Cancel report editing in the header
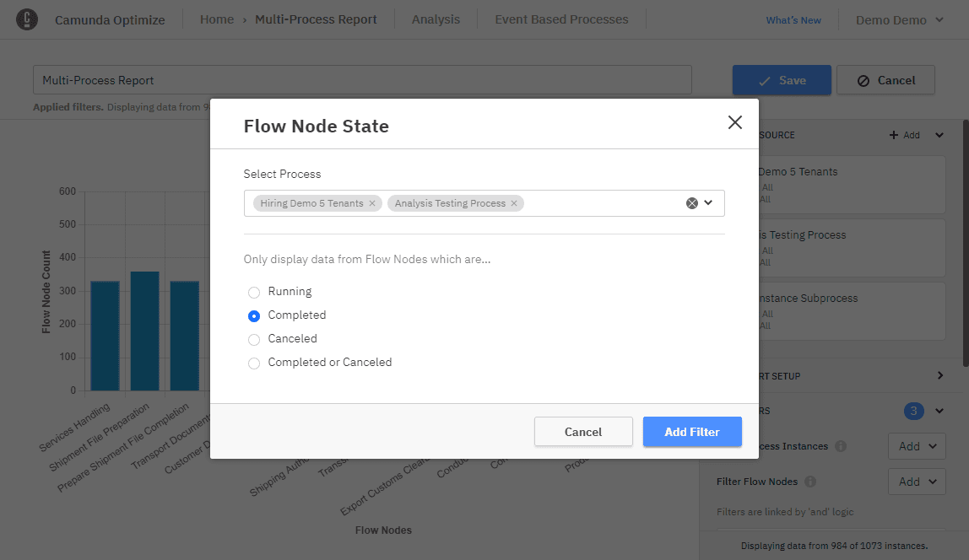 (x=885, y=80)
